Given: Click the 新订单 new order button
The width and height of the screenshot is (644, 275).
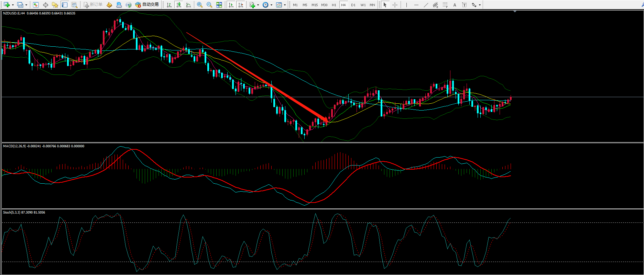Looking at the screenshot, I should click(93, 5).
